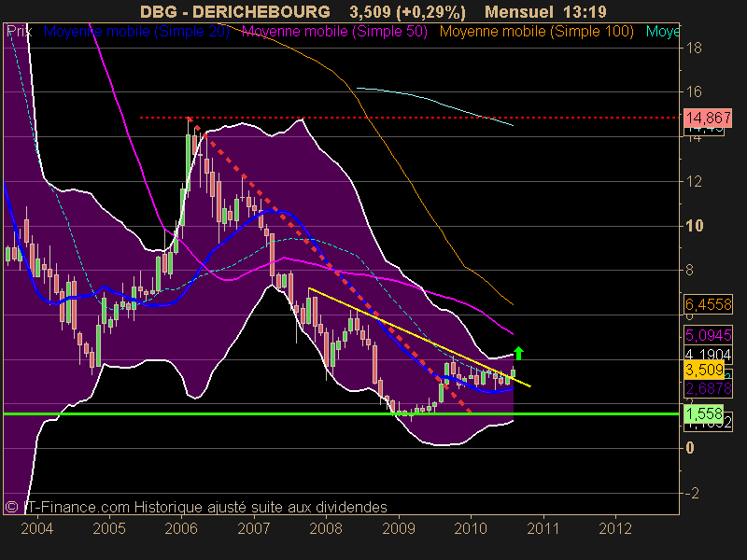
Task: Click the 2007 date axis label
Action: pyautogui.click(x=254, y=528)
